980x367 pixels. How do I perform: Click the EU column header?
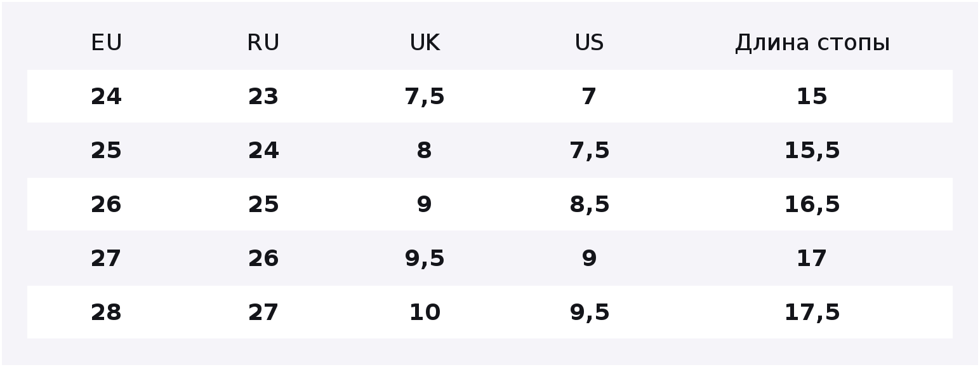pyautogui.click(x=106, y=43)
